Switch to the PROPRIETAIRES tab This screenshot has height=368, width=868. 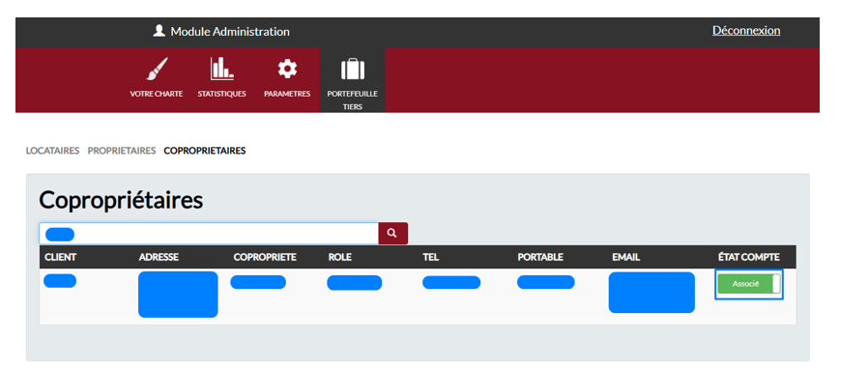[x=121, y=151]
